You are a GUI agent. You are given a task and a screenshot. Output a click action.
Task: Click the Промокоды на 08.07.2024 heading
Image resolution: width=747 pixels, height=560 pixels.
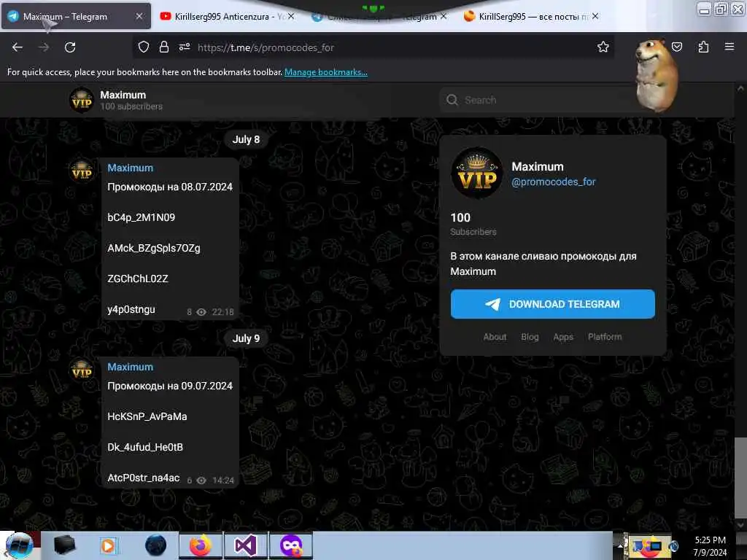[169, 187]
